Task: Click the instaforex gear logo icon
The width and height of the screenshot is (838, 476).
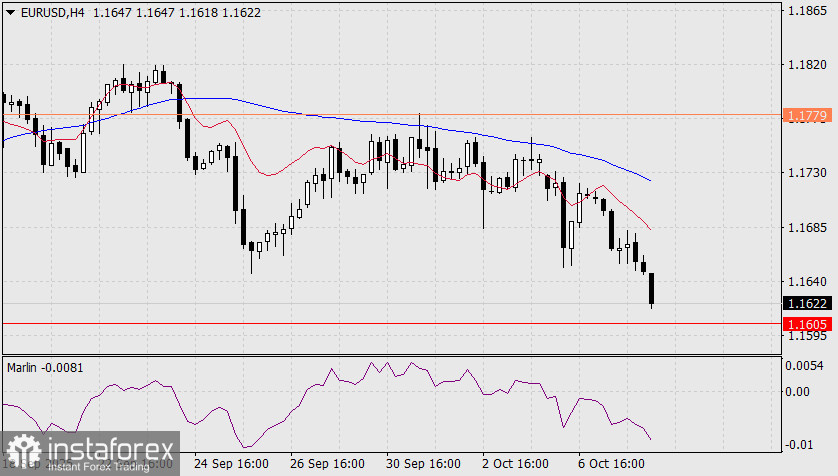Action: tap(24, 452)
